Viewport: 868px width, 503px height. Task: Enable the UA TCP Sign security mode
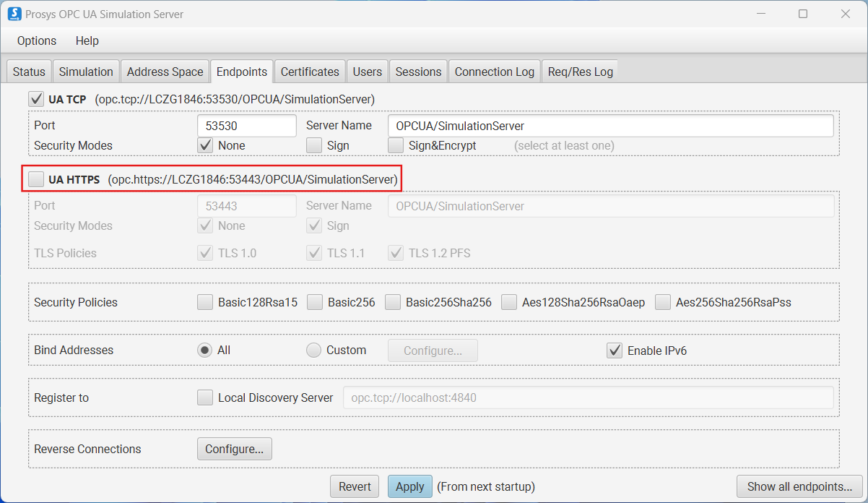coord(314,145)
